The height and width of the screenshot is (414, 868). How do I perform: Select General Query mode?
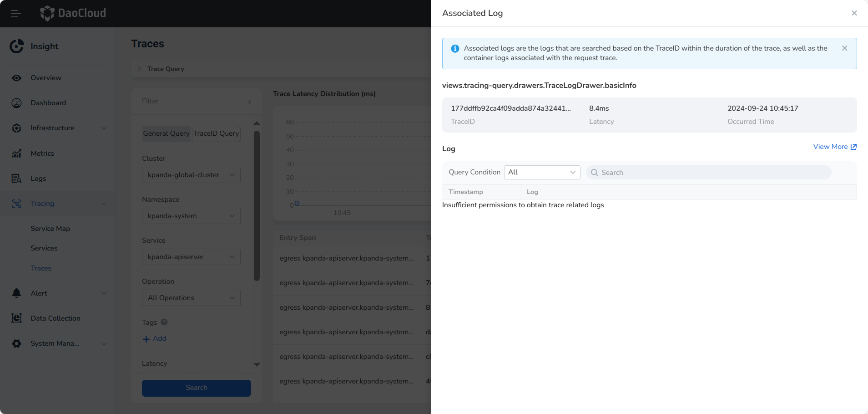tap(166, 133)
